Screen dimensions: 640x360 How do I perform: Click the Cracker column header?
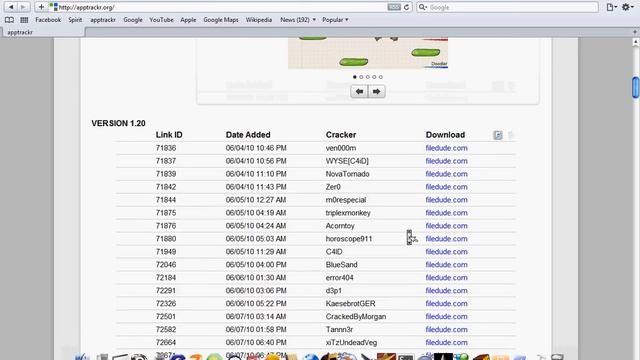click(x=341, y=135)
